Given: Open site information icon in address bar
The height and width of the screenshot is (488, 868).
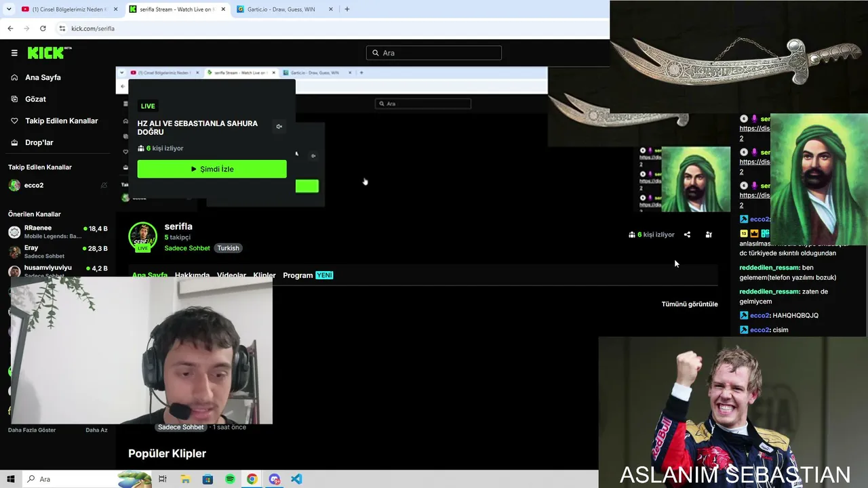Looking at the screenshot, I should (x=62, y=28).
